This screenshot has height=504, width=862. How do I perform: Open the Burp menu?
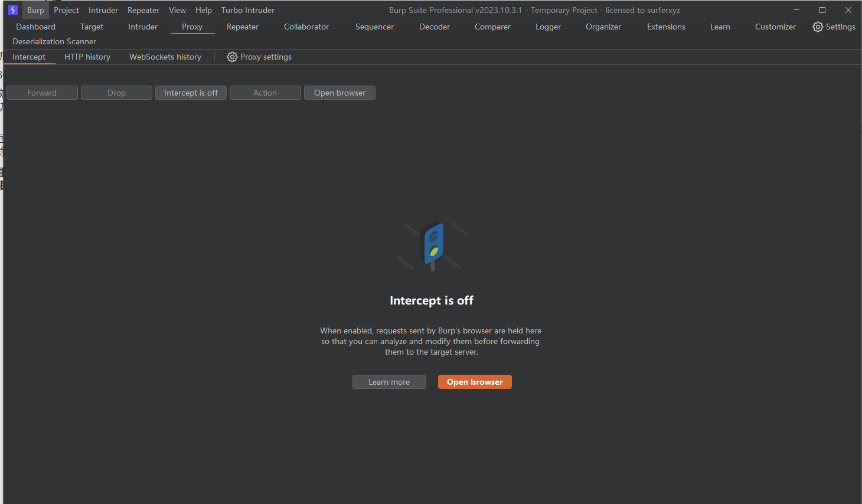point(35,10)
